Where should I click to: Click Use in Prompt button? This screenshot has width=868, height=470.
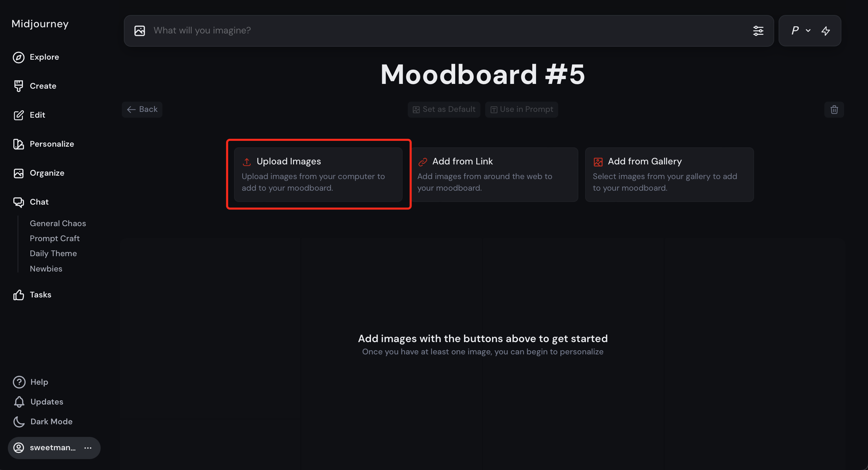(x=522, y=109)
